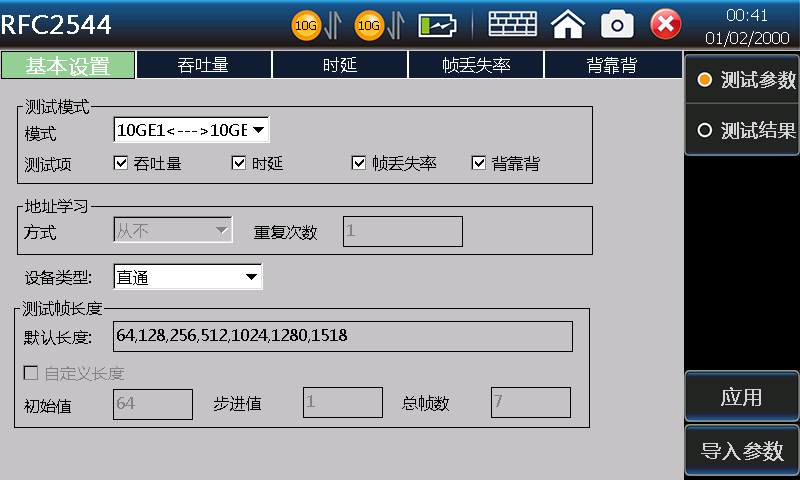Expand the 设备类型 直通 dropdown
The height and width of the screenshot is (480, 800).
coord(188,277)
